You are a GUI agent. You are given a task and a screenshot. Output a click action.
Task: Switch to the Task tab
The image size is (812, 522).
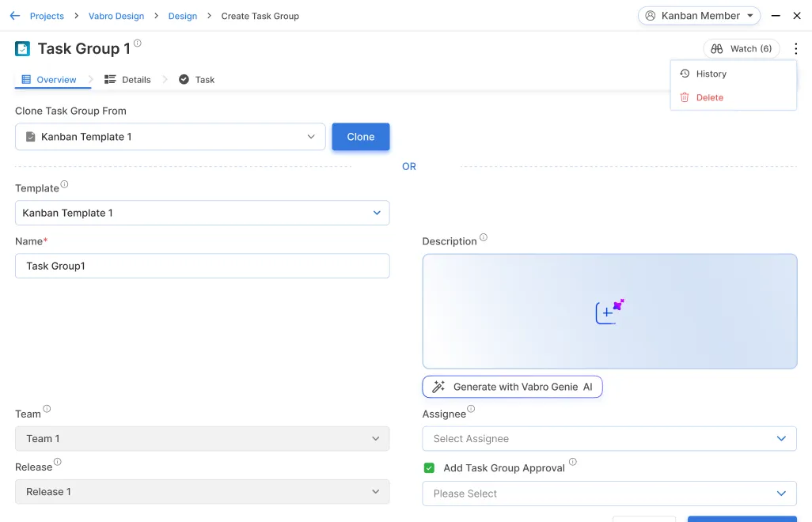195,79
